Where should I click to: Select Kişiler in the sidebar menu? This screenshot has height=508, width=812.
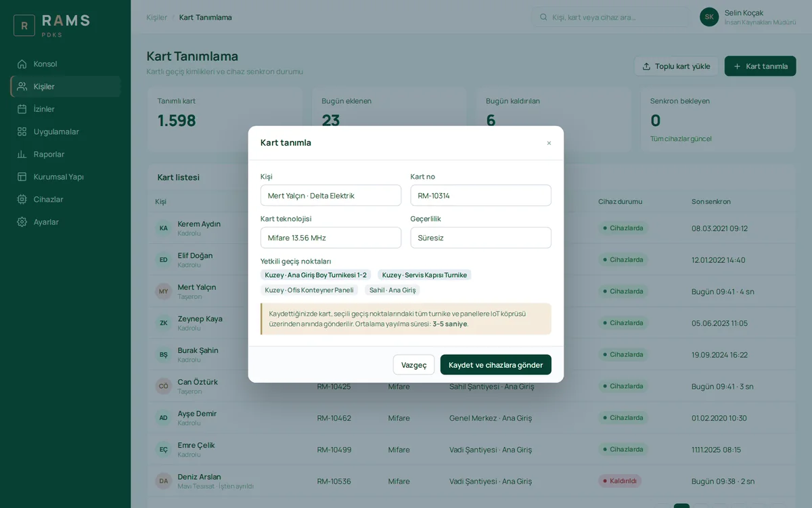pyautogui.click(x=66, y=87)
